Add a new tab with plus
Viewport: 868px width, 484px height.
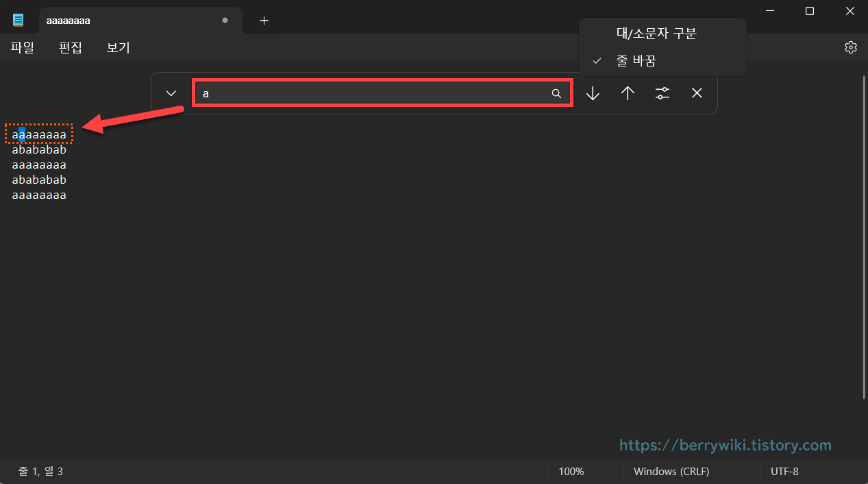pos(264,21)
